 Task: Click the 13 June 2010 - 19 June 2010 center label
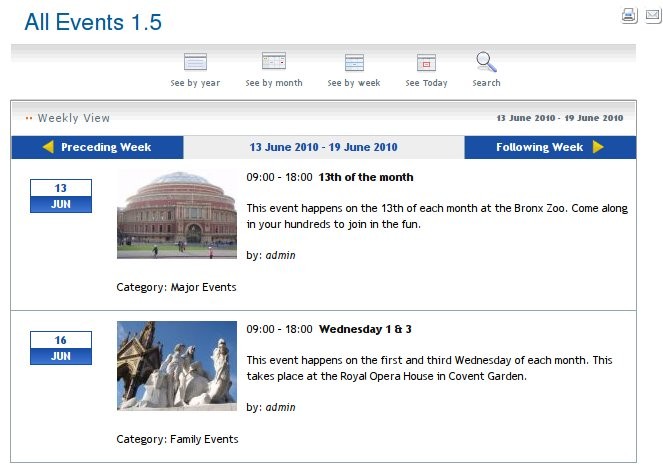tap(323, 147)
